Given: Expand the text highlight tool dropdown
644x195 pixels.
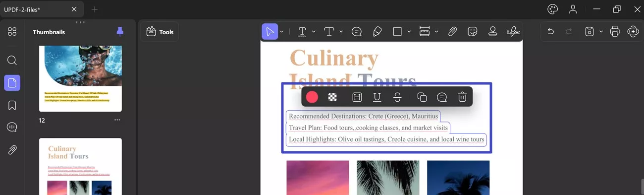Looking at the screenshot, I should click(314, 32).
